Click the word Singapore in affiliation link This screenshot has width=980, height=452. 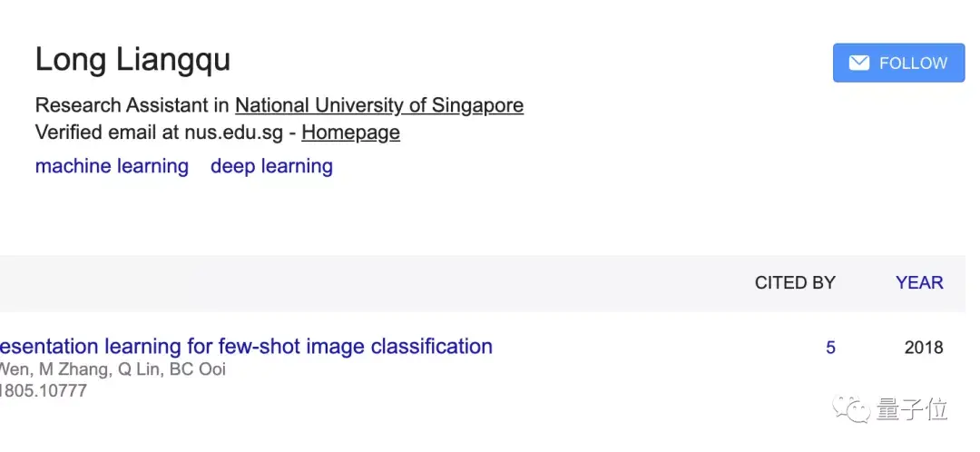point(477,105)
